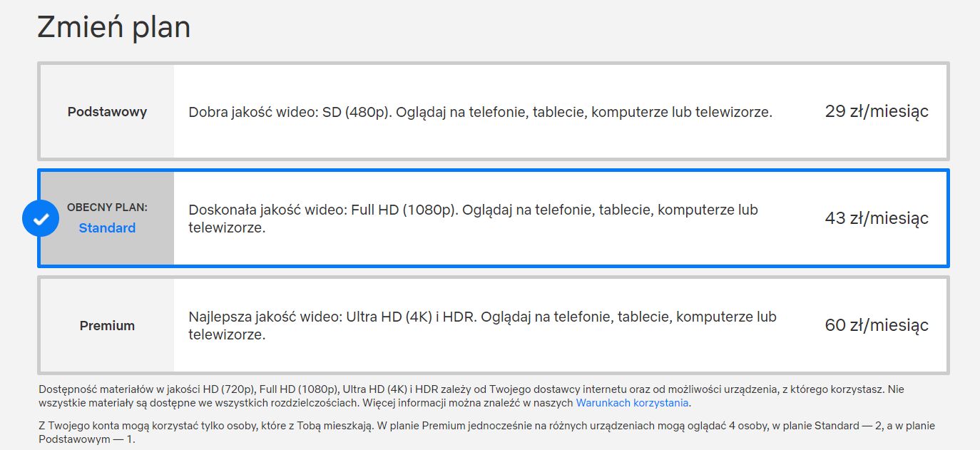Image resolution: width=980 pixels, height=450 pixels.
Task: Click the Standard plan name label
Action: click(107, 228)
